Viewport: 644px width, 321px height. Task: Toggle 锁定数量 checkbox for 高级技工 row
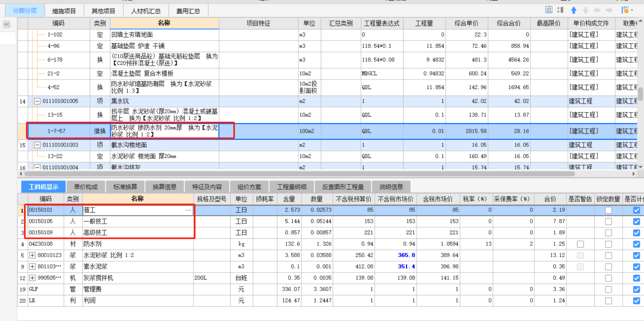(x=609, y=233)
